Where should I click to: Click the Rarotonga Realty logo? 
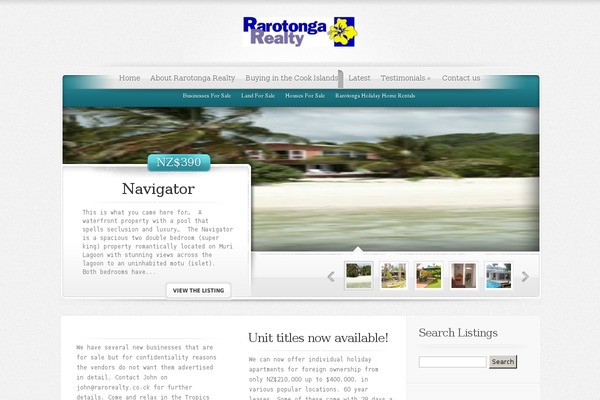[300, 31]
